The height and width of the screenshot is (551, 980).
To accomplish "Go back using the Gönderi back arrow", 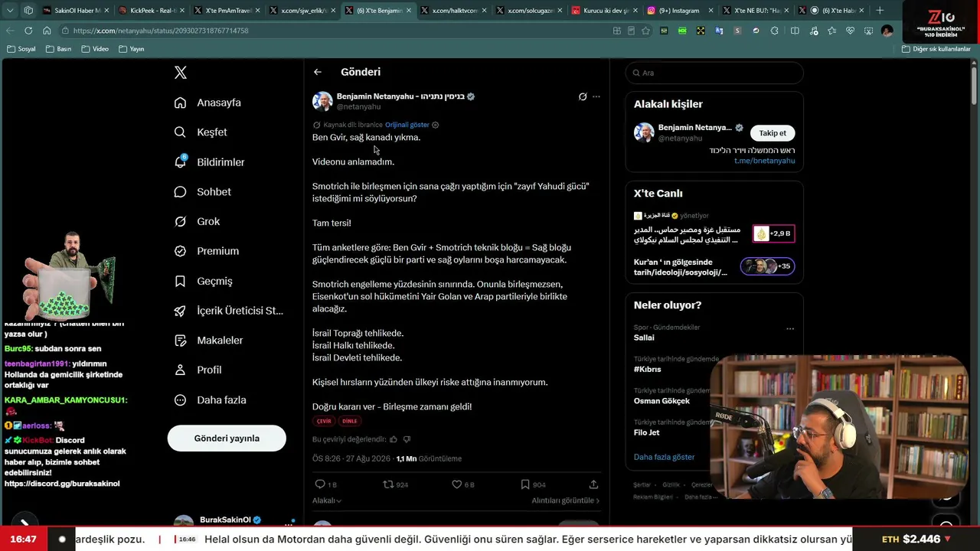I will [318, 72].
